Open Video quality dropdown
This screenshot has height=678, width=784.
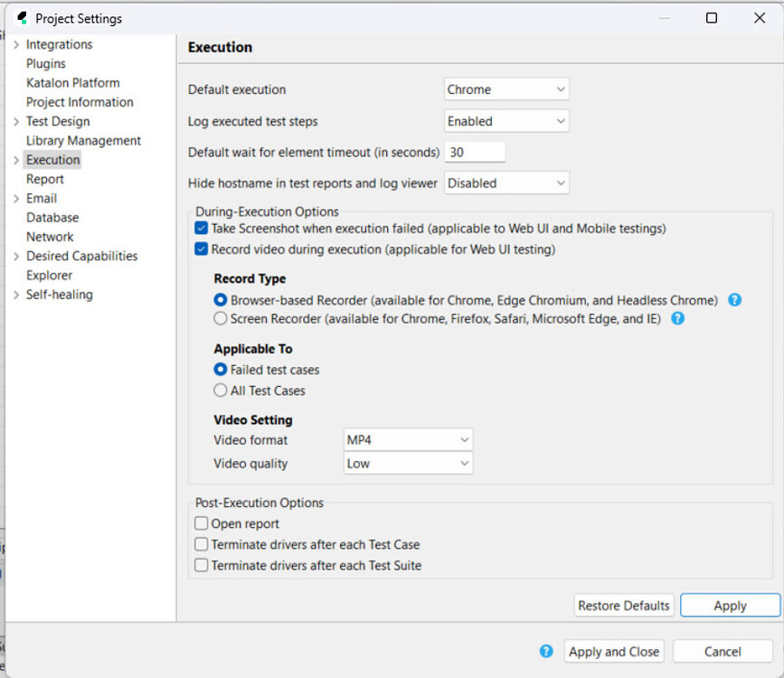409,464
